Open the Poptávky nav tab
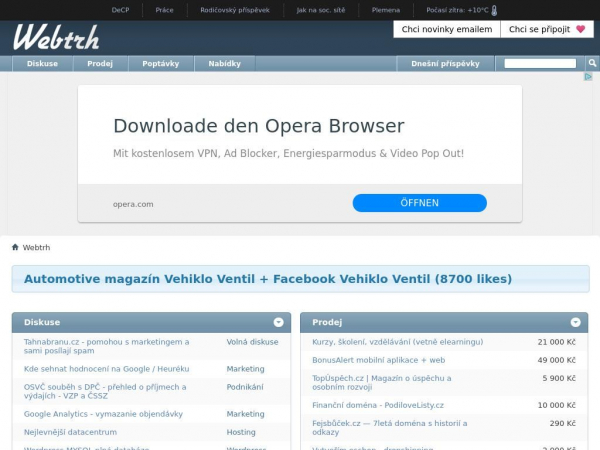The width and height of the screenshot is (600, 450). click(x=161, y=64)
